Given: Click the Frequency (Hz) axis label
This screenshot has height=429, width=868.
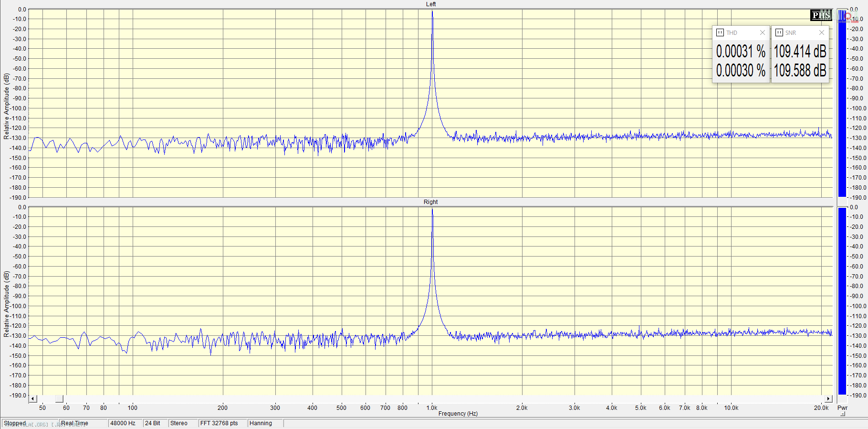Looking at the screenshot, I should point(458,414).
